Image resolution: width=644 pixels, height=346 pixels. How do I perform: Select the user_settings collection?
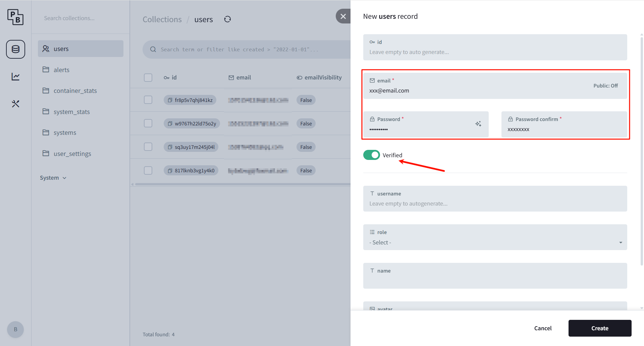[80, 154]
